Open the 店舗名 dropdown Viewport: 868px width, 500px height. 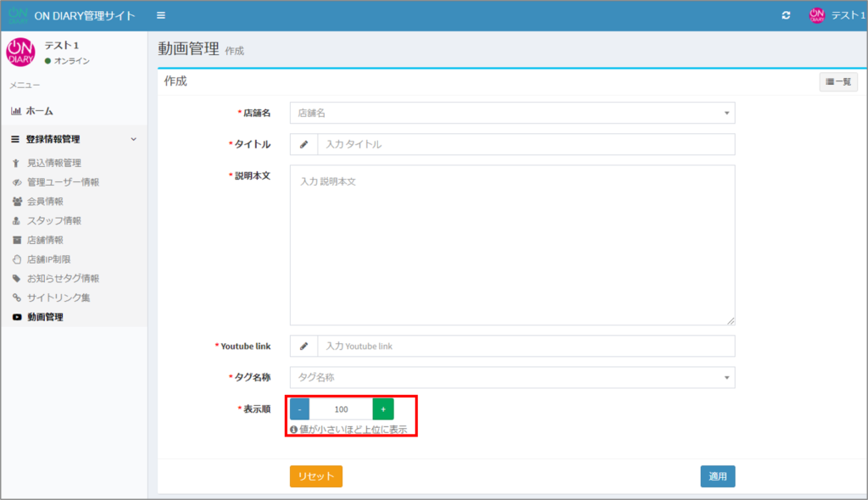tap(512, 113)
